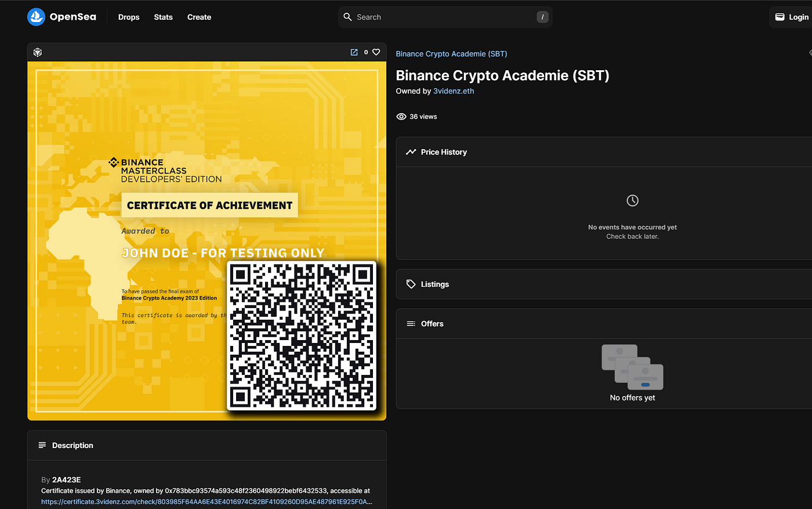Click the wallet icon beside Login

point(780,17)
